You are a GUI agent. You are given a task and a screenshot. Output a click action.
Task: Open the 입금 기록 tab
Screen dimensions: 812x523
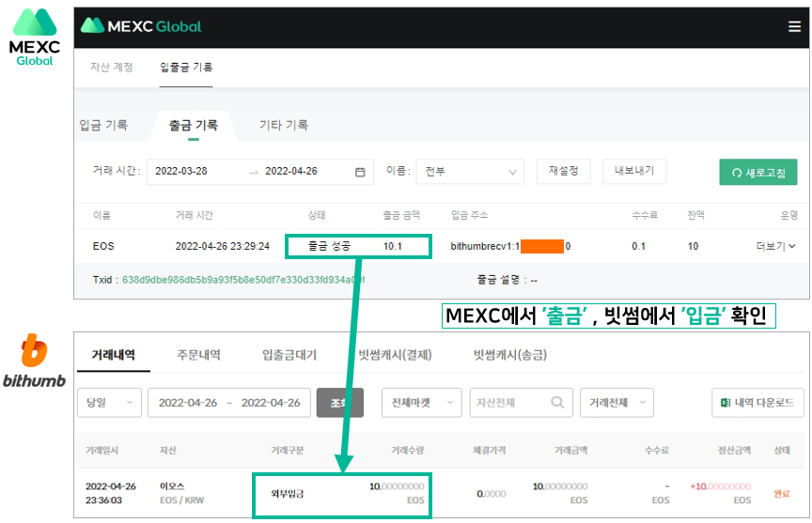click(103, 125)
